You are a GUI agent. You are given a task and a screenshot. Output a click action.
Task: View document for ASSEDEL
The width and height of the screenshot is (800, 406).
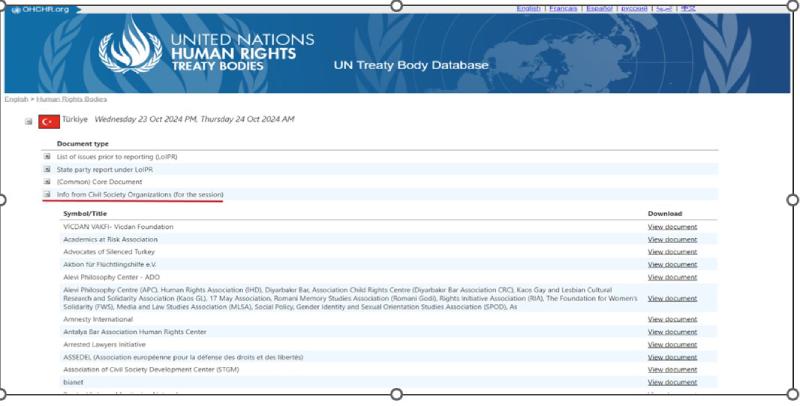coord(672,357)
